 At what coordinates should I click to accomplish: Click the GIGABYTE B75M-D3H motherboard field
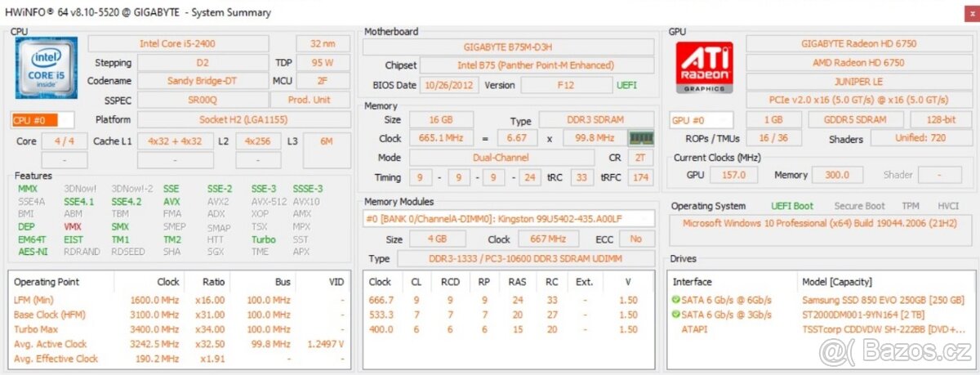tap(509, 47)
